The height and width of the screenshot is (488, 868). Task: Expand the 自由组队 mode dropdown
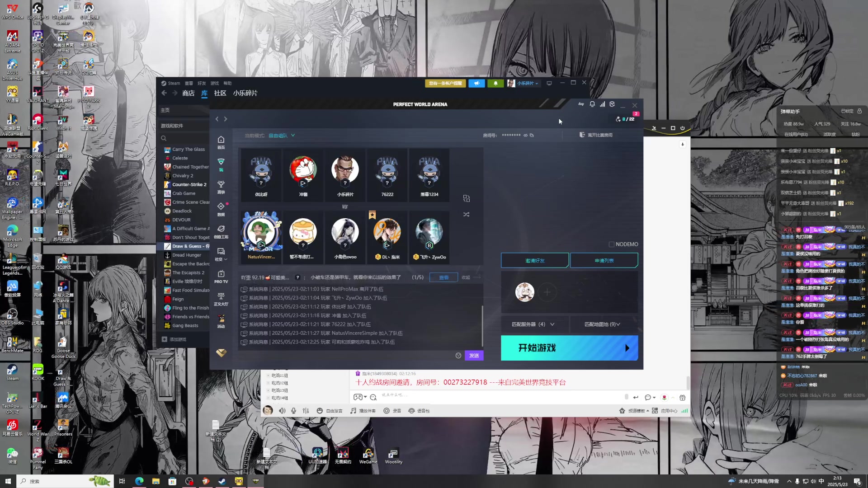tap(282, 135)
